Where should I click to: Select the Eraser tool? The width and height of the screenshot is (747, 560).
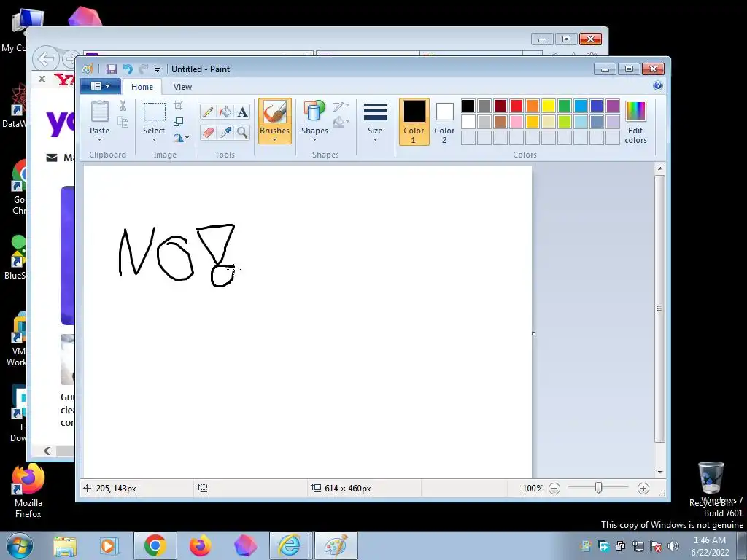pyautogui.click(x=208, y=132)
